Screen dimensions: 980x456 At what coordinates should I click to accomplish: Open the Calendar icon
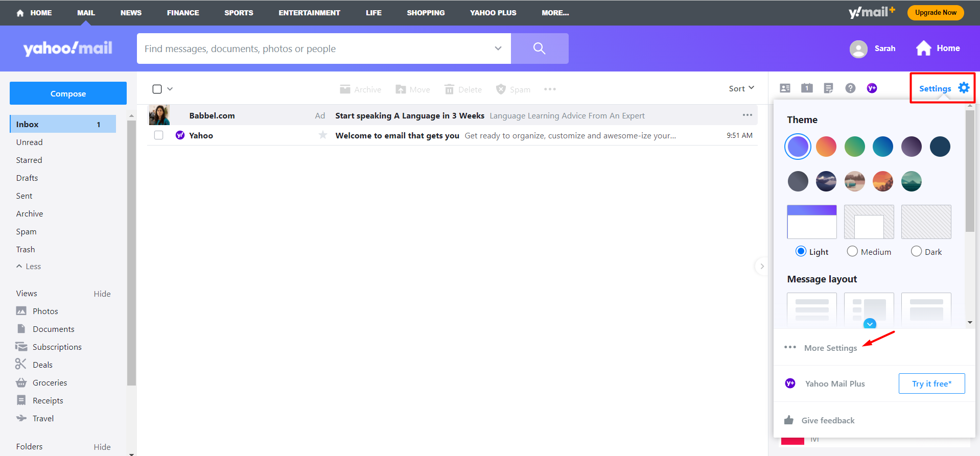pyautogui.click(x=807, y=88)
